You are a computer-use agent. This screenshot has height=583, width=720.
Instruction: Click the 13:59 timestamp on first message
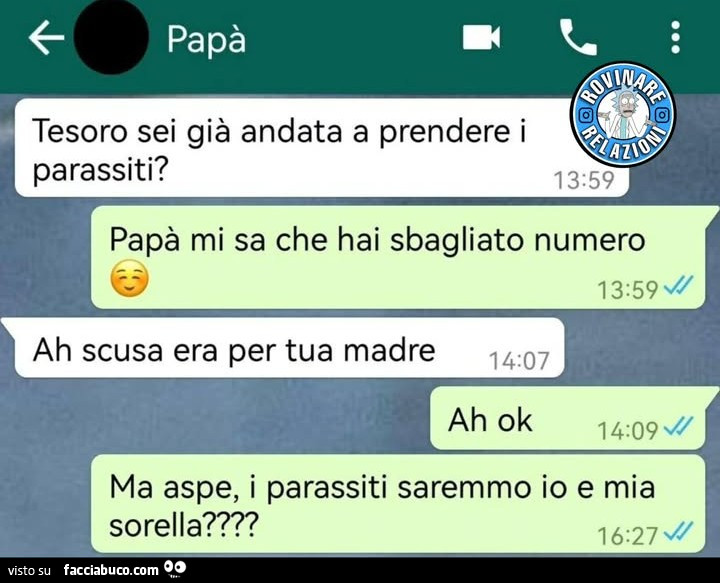tap(584, 180)
